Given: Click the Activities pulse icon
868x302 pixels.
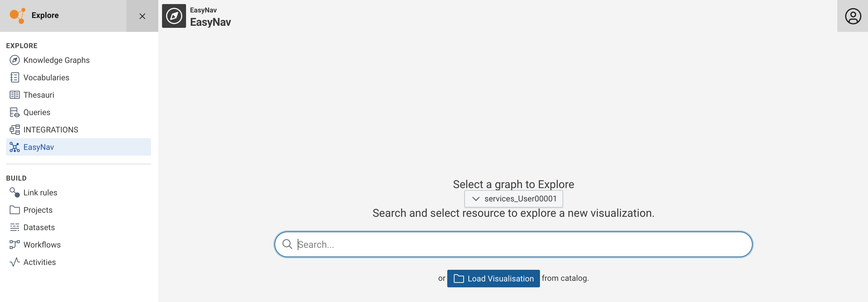Looking at the screenshot, I should point(14,262).
